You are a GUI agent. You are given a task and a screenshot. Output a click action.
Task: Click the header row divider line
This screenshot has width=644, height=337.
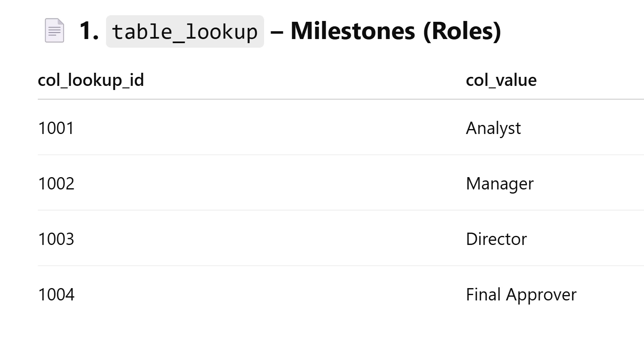point(341,99)
